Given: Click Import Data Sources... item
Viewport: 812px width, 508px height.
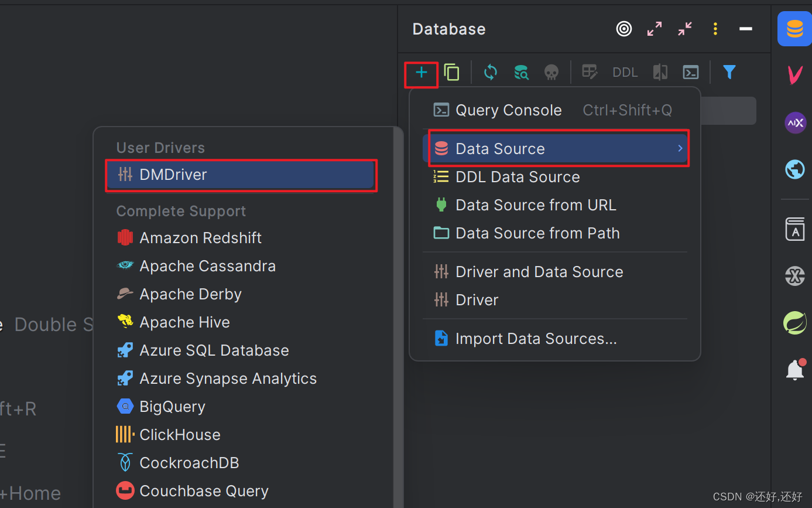Looking at the screenshot, I should (554, 339).
